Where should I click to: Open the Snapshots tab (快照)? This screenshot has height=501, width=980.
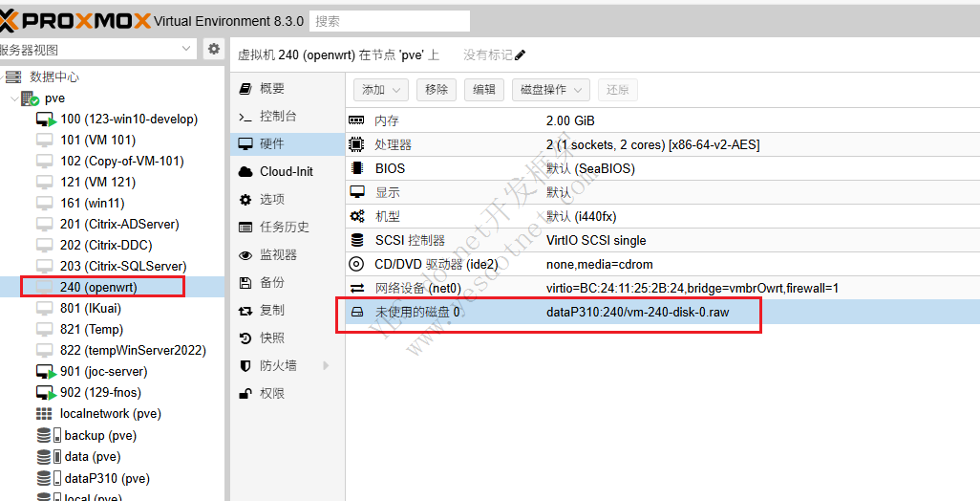(288, 338)
